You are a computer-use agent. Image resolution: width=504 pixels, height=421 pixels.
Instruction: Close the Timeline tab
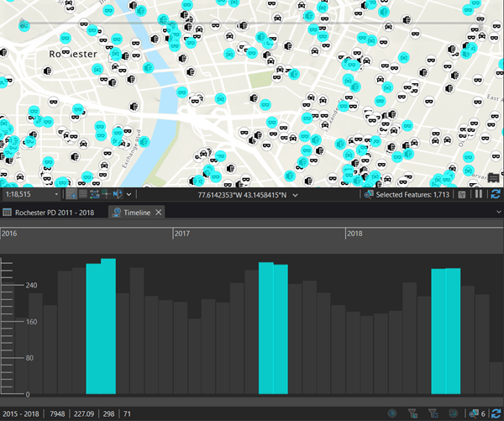point(159,213)
